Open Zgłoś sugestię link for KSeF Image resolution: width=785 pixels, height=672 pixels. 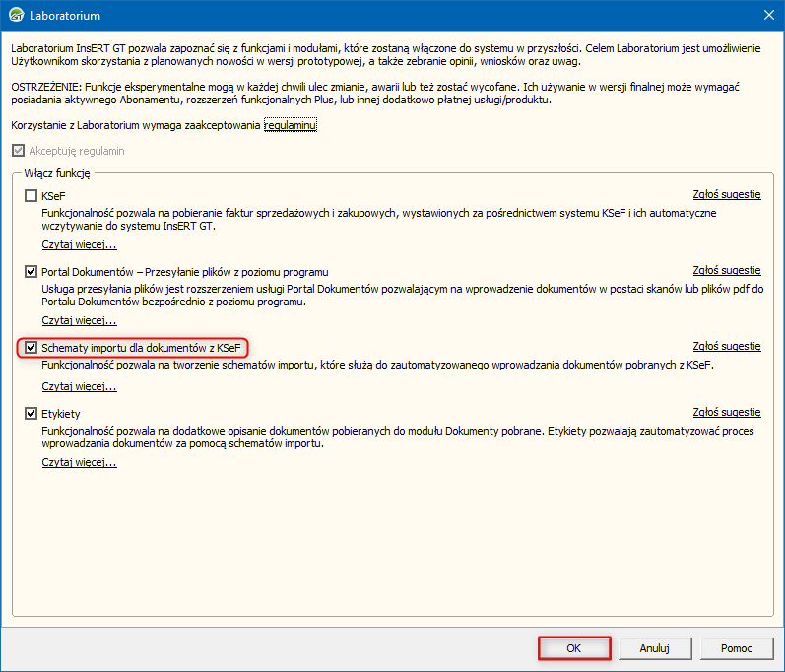pos(727,194)
